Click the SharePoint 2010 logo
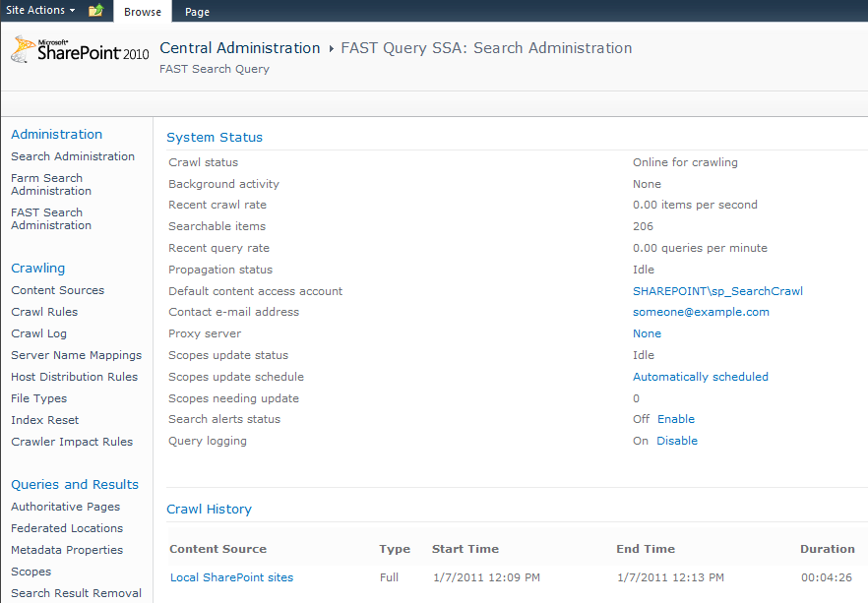This screenshot has width=868, height=603. pos(80,50)
